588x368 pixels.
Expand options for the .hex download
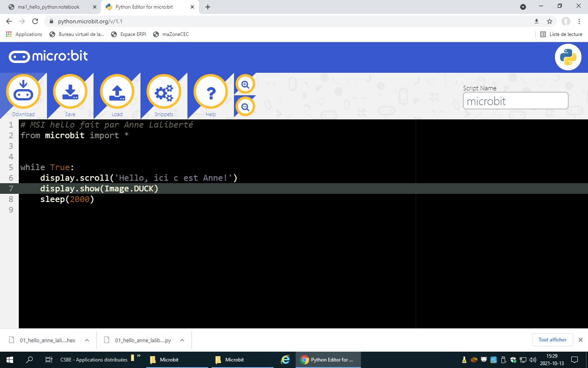click(x=87, y=340)
